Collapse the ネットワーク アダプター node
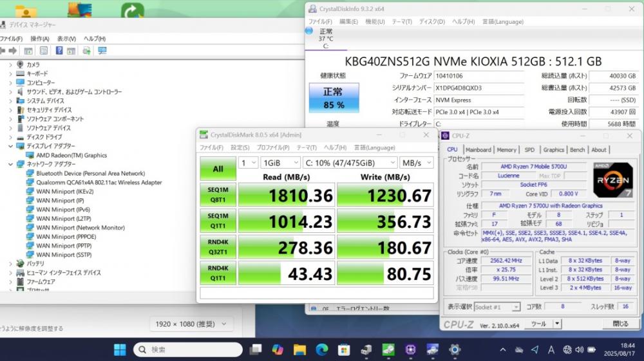Viewport: 644px width, 361px height. coord(11,164)
